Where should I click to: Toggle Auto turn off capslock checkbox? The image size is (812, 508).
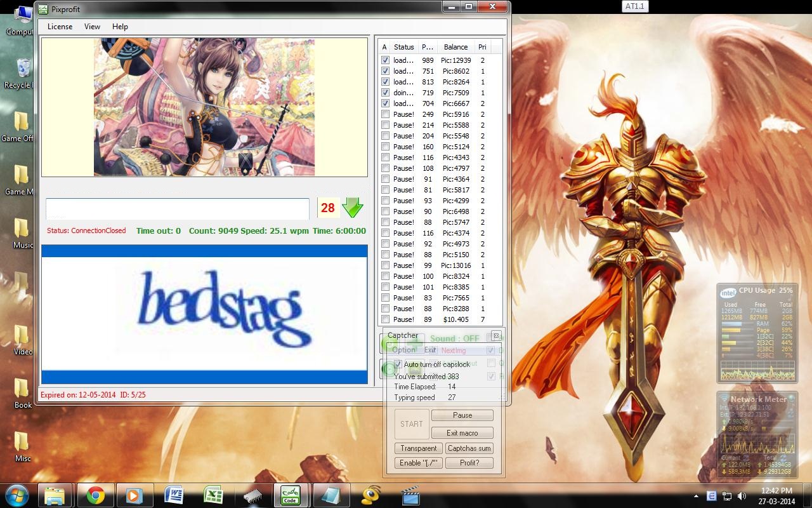point(398,364)
